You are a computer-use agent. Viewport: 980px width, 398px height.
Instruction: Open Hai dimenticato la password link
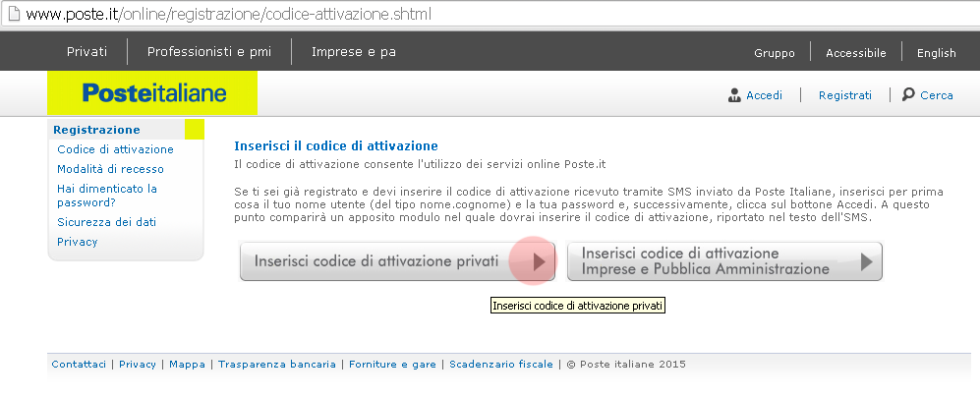click(x=107, y=196)
